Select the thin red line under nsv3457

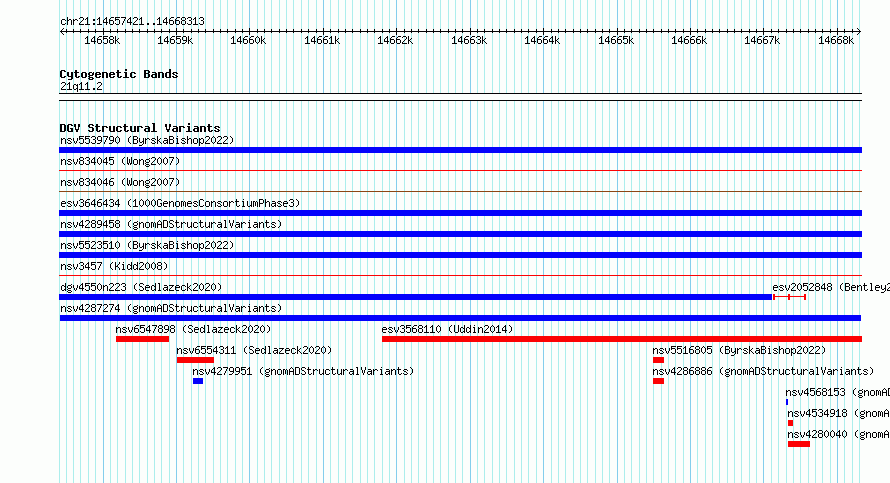point(460,275)
